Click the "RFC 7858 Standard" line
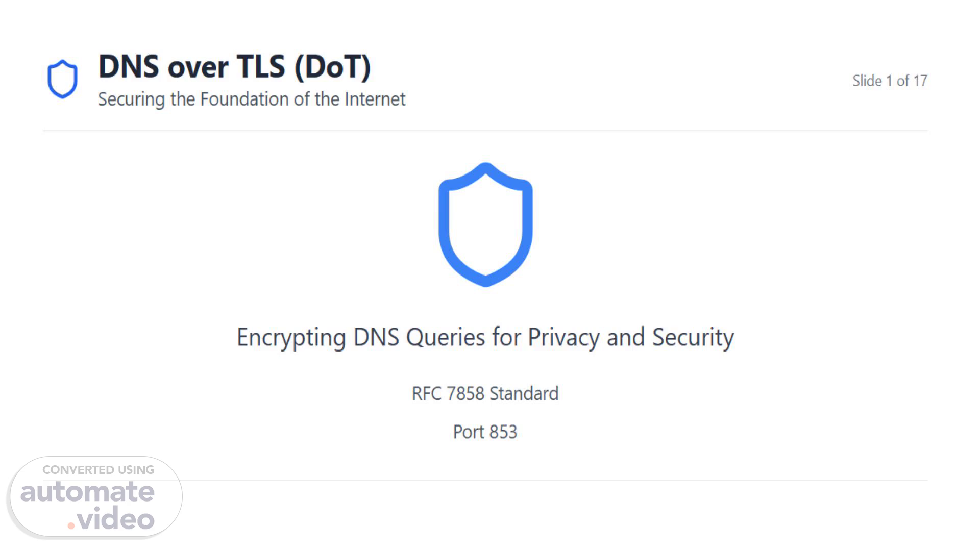This screenshot has height=551, width=980. [x=485, y=394]
